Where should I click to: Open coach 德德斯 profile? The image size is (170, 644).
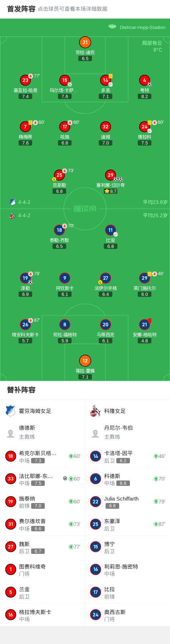coord(43,432)
